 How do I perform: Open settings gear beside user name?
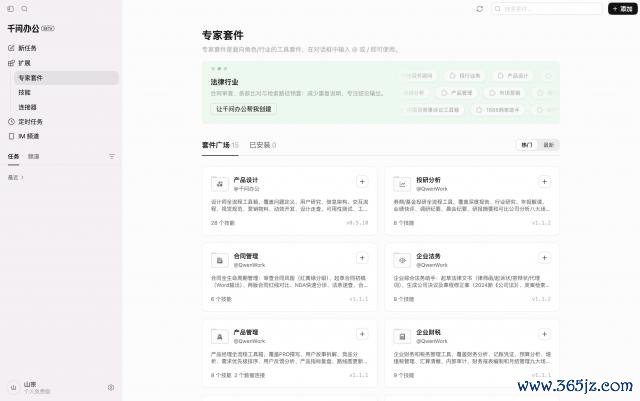point(111,388)
